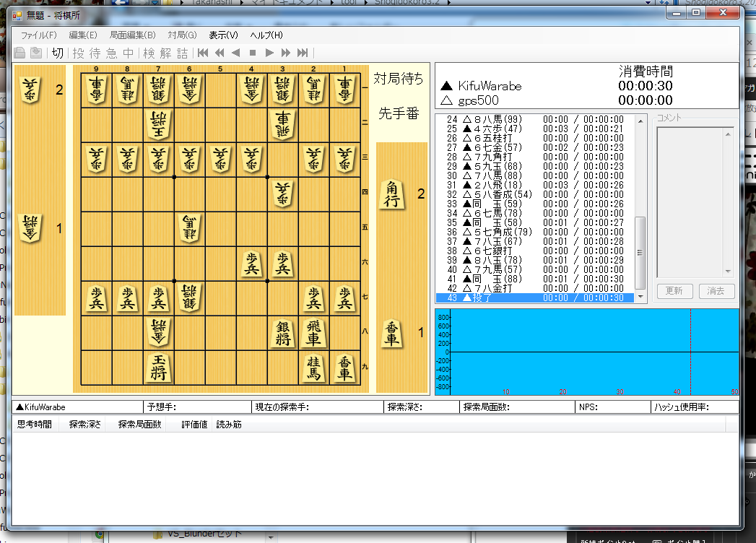Click the red dashed marker in evaluation graph
Image resolution: width=756 pixels, height=543 pixels.
point(690,352)
